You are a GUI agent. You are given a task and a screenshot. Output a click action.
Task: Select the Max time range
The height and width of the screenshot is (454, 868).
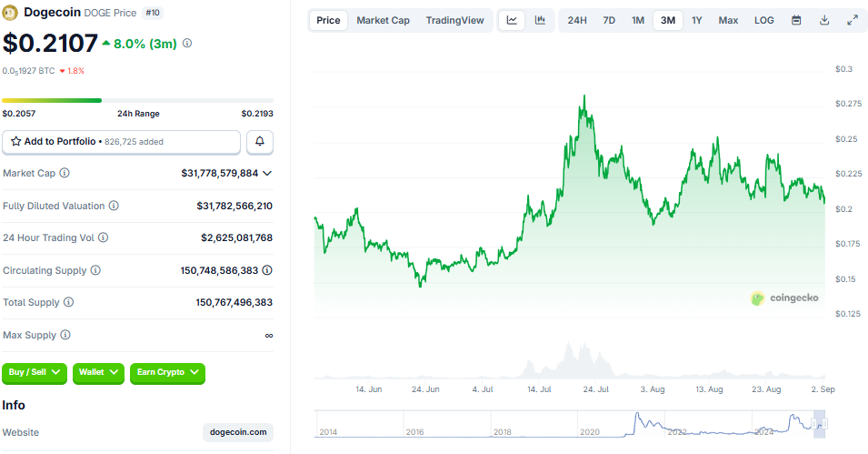[x=729, y=21]
